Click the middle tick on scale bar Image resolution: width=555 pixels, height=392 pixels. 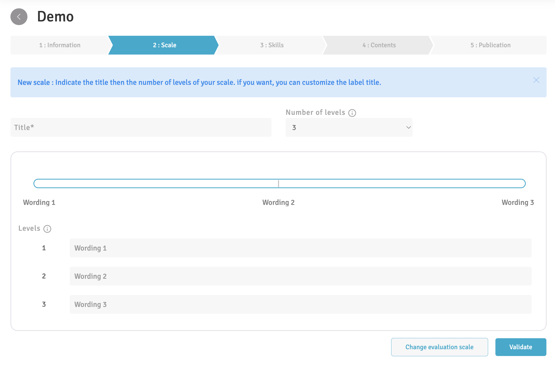click(279, 183)
